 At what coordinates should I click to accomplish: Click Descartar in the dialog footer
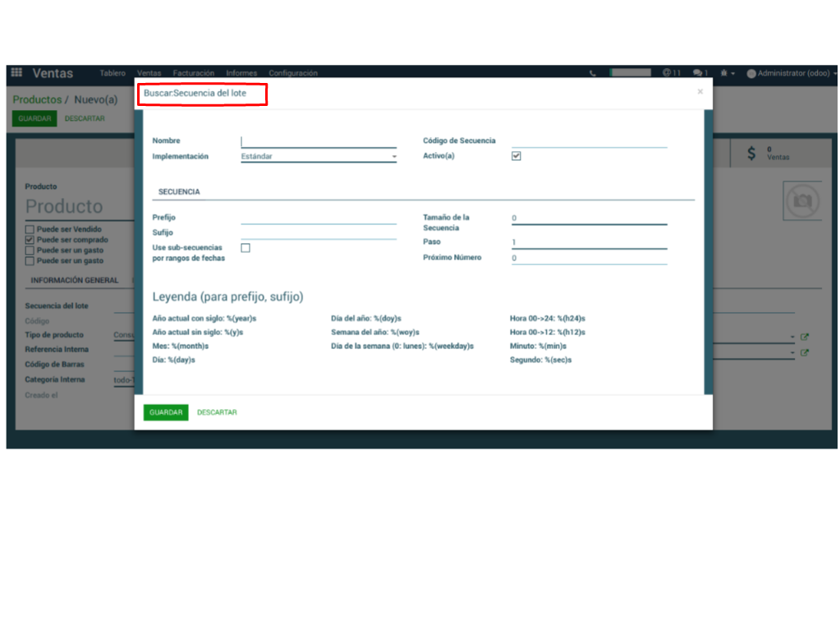217,412
